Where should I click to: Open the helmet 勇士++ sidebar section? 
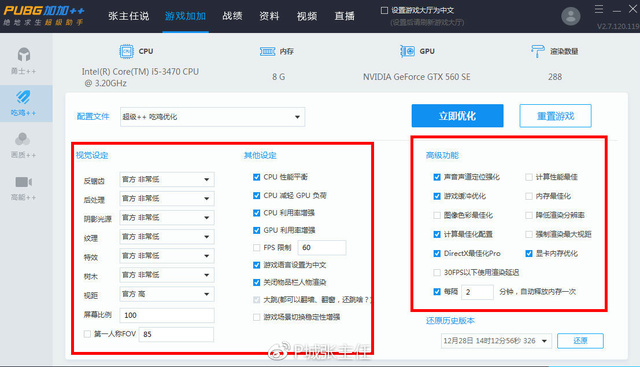pyautogui.click(x=24, y=61)
